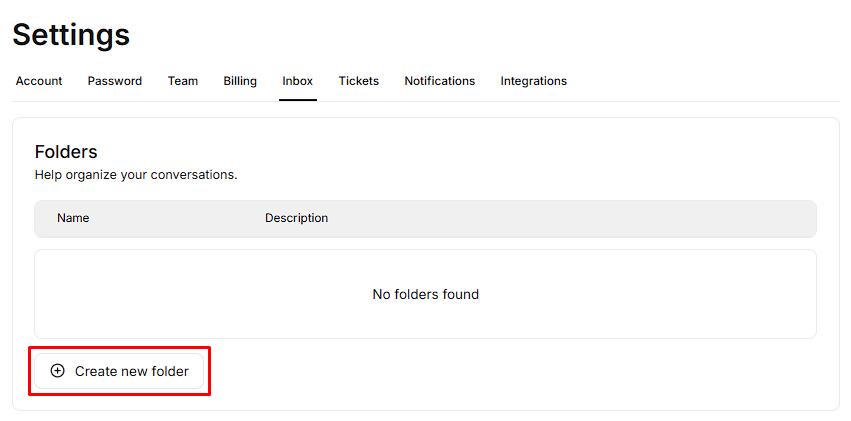The image size is (851, 421).
Task: Click the underline beneath the Inbox tab
Action: click(x=298, y=100)
